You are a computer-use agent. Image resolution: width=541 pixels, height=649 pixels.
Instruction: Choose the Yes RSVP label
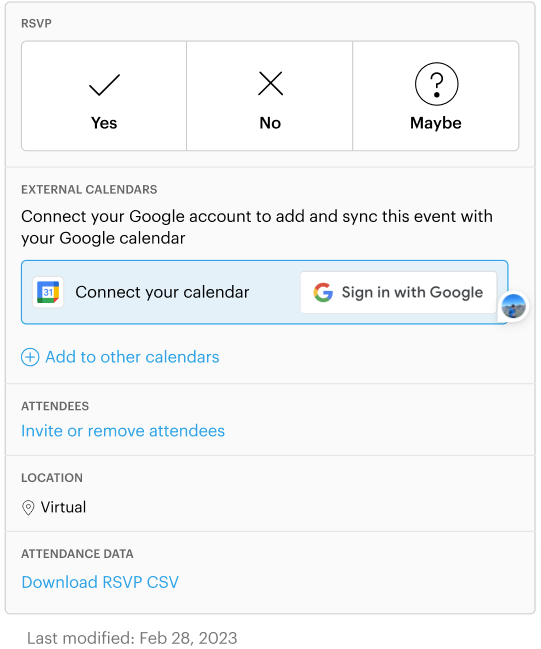tap(104, 123)
